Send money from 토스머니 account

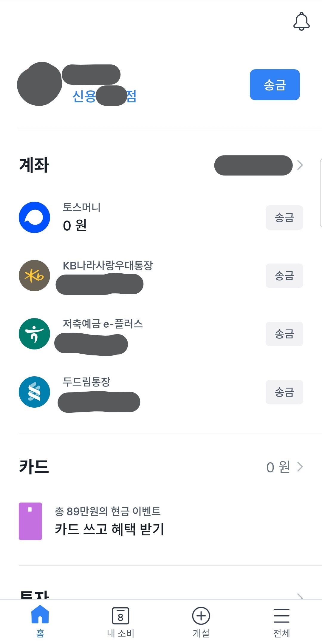(284, 218)
